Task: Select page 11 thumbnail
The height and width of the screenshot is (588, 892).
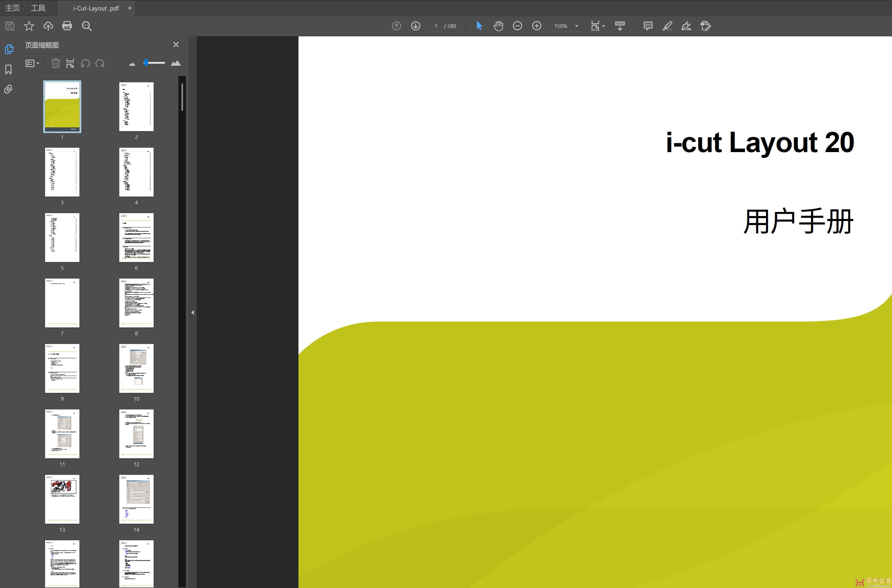Action: coord(62,434)
